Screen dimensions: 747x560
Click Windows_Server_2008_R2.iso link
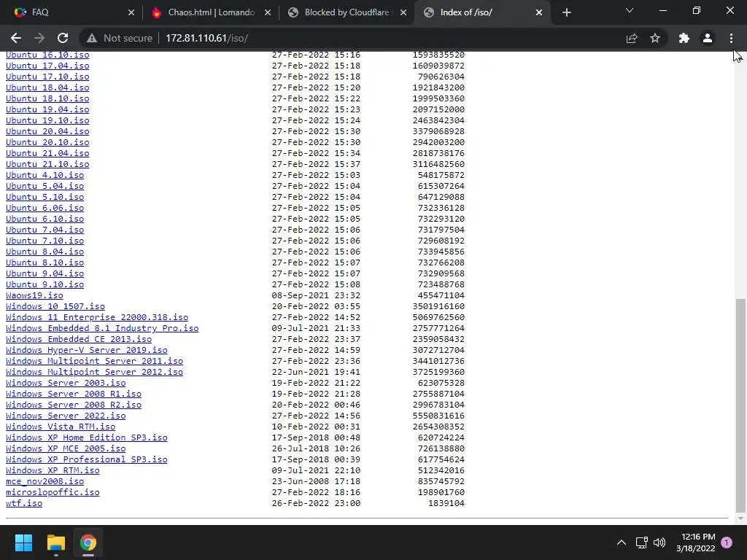pos(74,405)
